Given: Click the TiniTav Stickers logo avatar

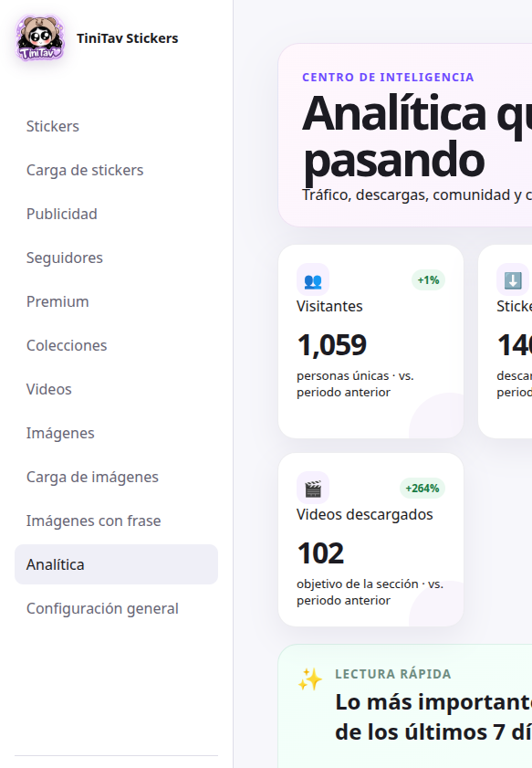Looking at the screenshot, I should point(40,38).
